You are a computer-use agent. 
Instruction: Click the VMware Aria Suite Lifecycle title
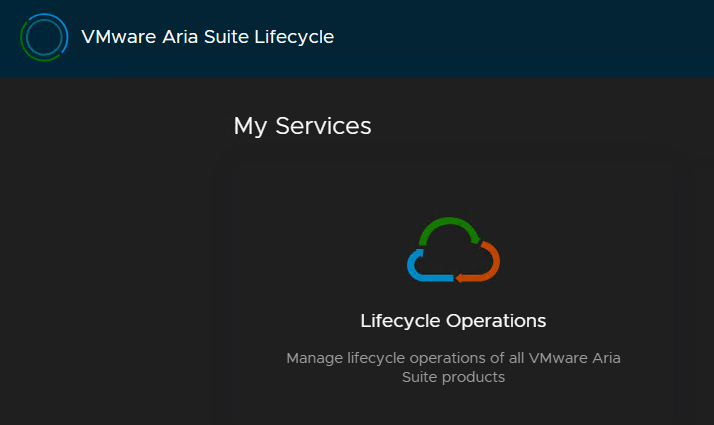pyautogui.click(x=208, y=37)
